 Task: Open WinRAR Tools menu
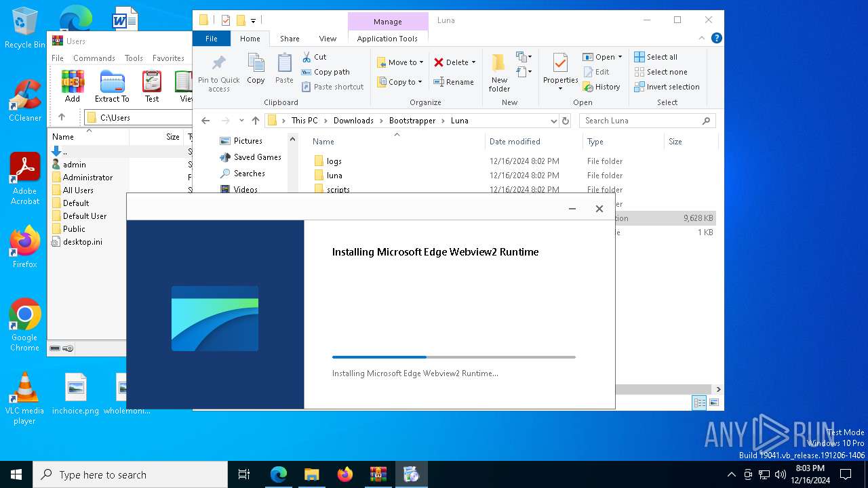click(134, 58)
